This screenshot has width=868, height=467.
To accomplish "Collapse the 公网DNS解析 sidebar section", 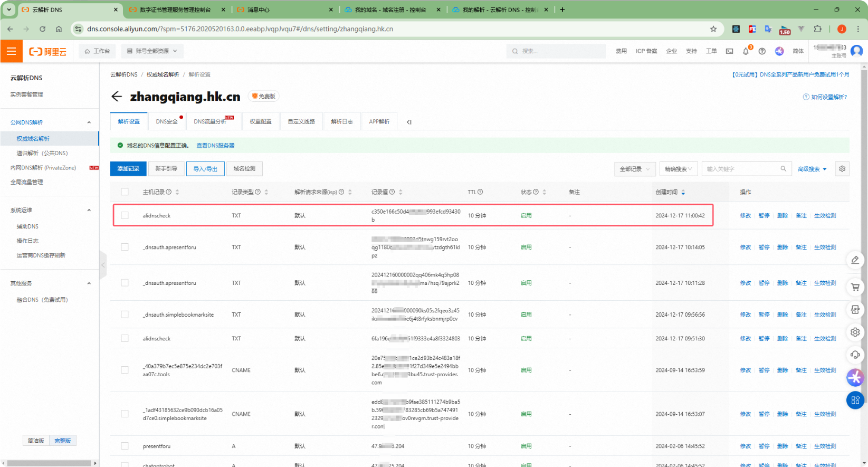I will pyautogui.click(x=89, y=122).
